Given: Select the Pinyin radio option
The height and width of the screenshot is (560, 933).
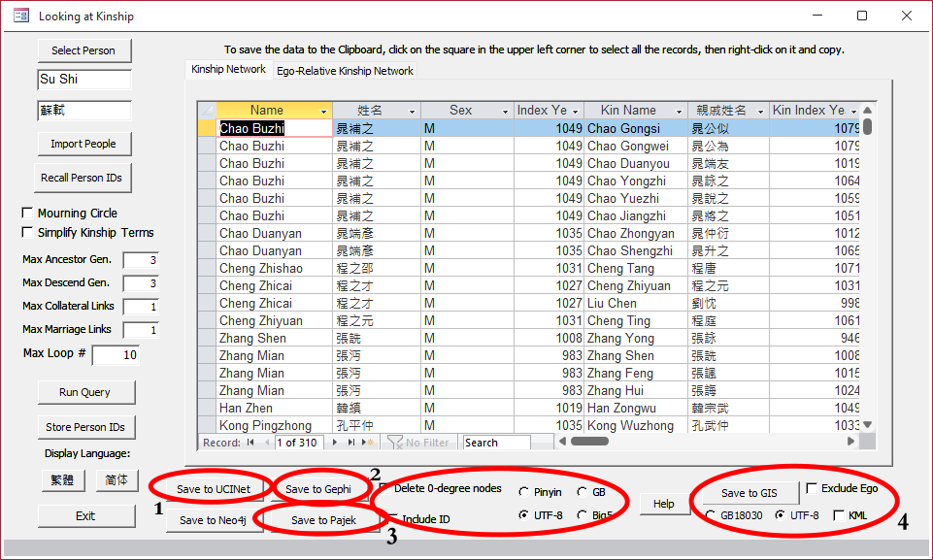Looking at the screenshot, I should [524, 492].
